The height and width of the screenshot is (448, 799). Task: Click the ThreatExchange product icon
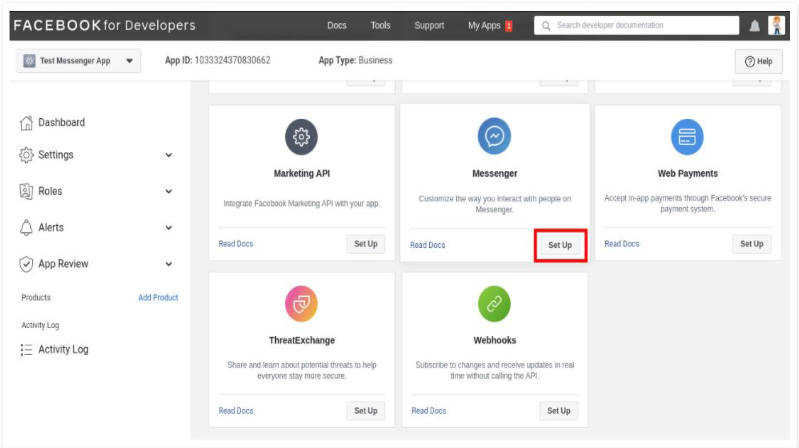[x=301, y=304]
